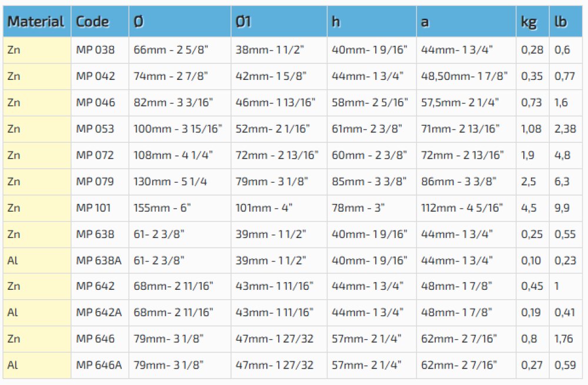Viewport: 588px width, 385px height.
Task: Select code cell "MP 053"
Action: [95, 129]
